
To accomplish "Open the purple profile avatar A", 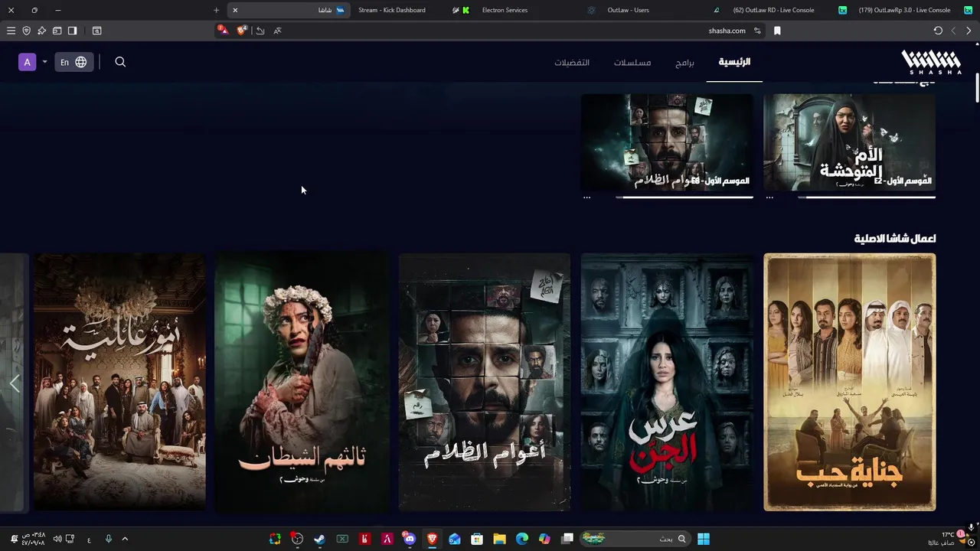I will tap(27, 62).
